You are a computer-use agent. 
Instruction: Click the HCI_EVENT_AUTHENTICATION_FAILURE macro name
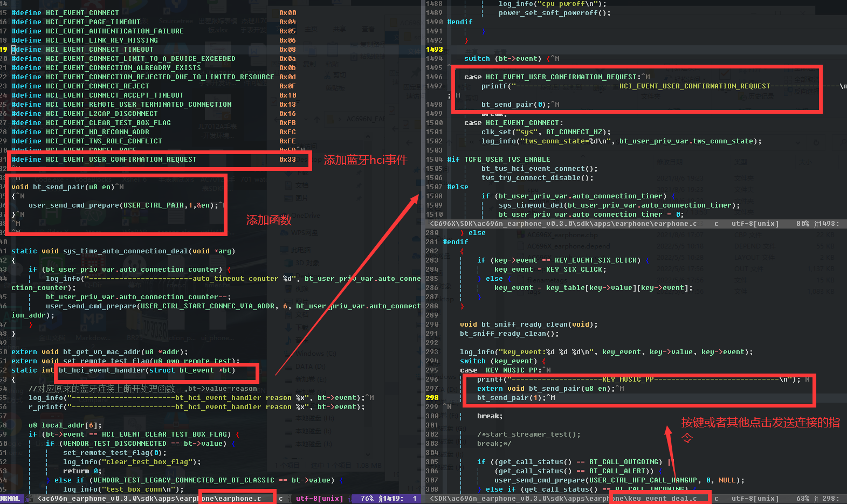(115, 31)
